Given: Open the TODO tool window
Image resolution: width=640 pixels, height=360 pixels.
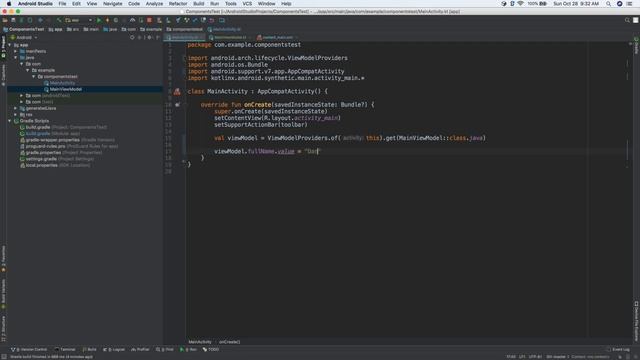Looking at the screenshot, I should (x=211, y=349).
